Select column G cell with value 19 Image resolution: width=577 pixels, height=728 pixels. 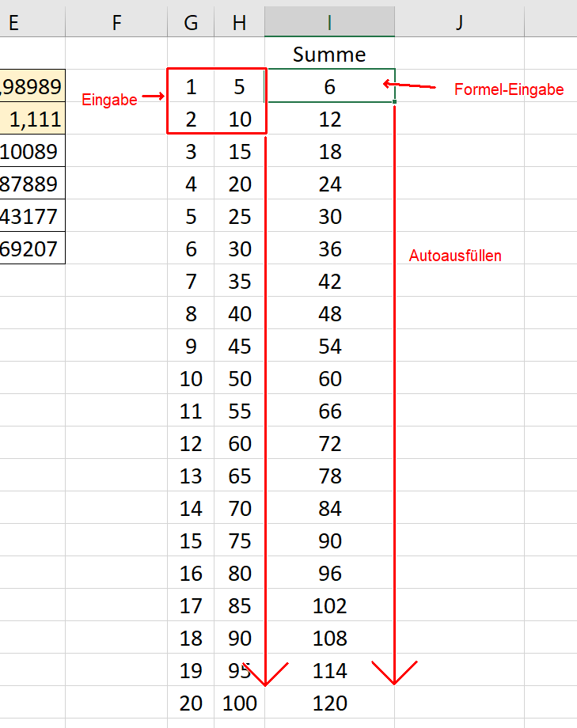[191, 670]
